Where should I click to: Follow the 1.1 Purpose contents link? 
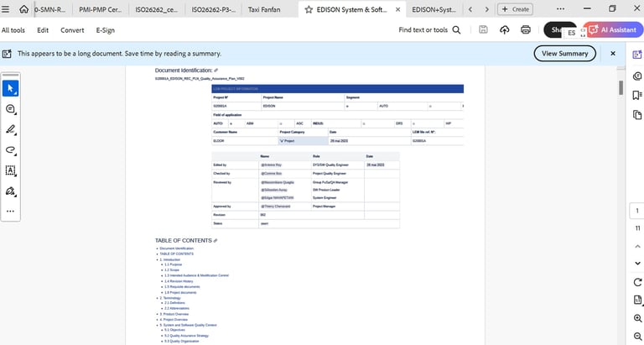click(x=173, y=264)
